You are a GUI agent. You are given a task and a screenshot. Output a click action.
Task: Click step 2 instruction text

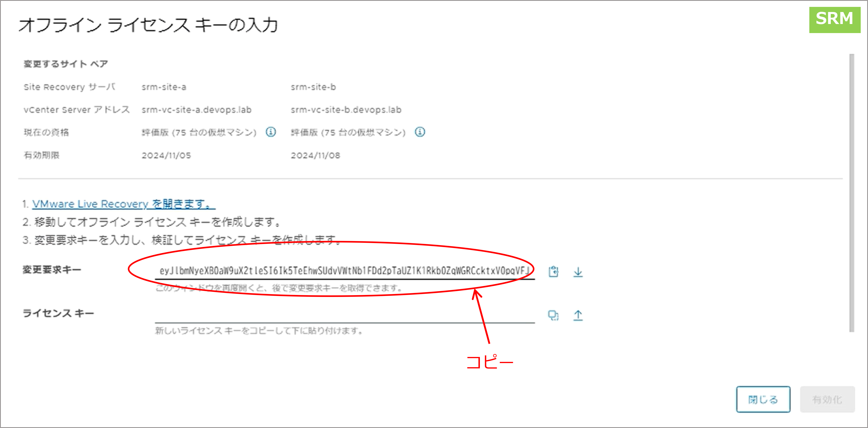[x=151, y=222]
